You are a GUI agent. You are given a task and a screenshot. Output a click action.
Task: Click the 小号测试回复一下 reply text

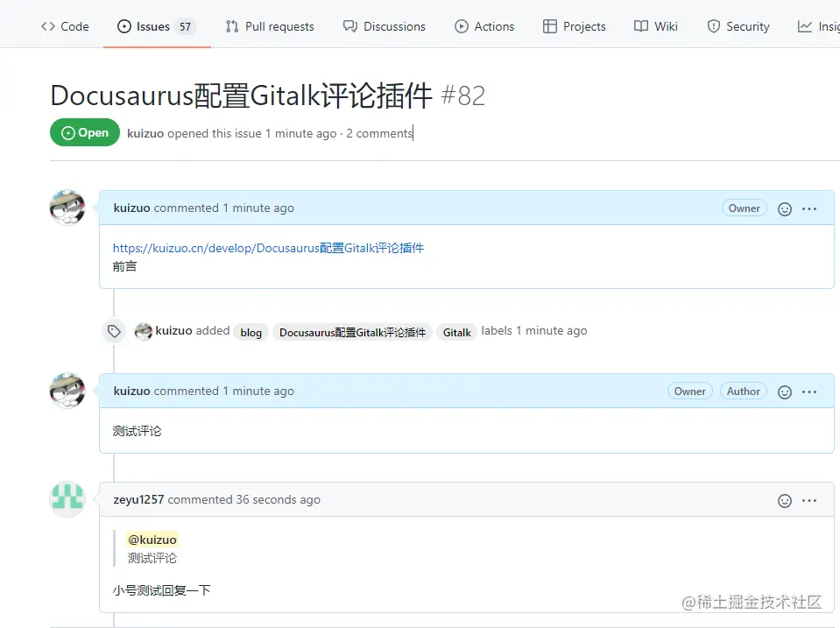(162, 590)
